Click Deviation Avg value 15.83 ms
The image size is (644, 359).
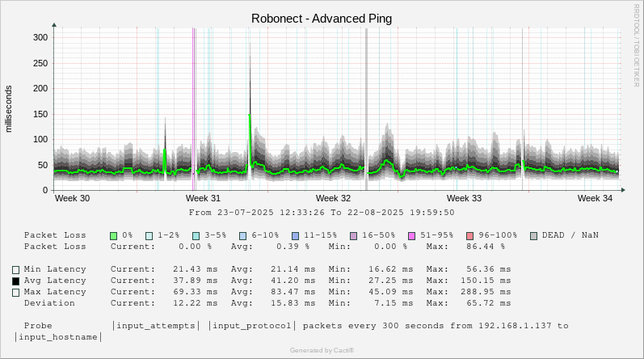click(x=293, y=303)
